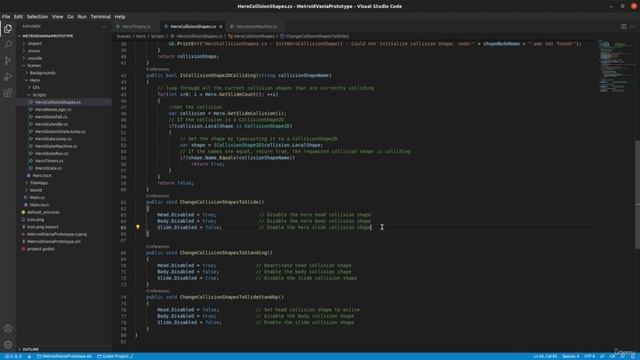Open Hero.tscn scene file
This screenshot has height=360, width=640.
point(42,176)
